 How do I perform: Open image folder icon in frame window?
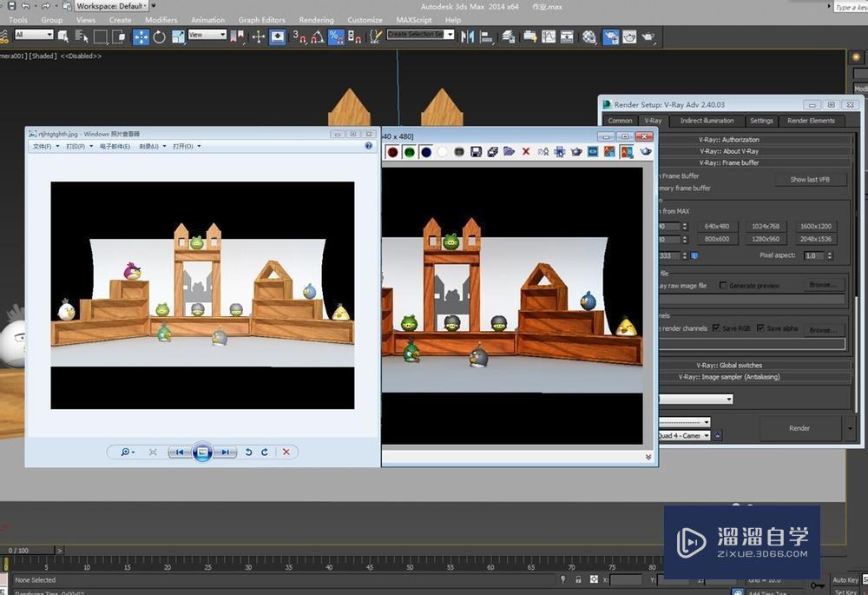pyautogui.click(x=510, y=152)
